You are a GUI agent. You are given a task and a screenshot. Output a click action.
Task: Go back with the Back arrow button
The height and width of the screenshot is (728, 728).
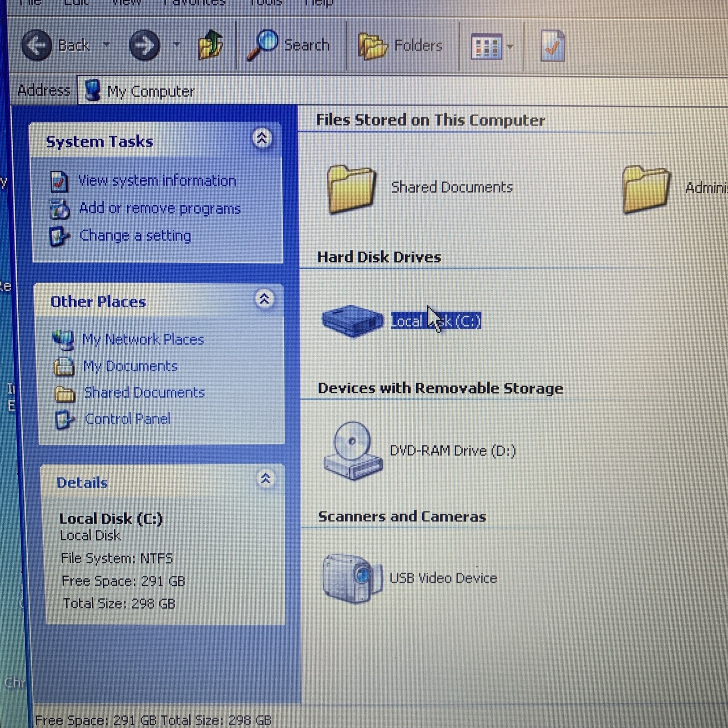[x=36, y=45]
